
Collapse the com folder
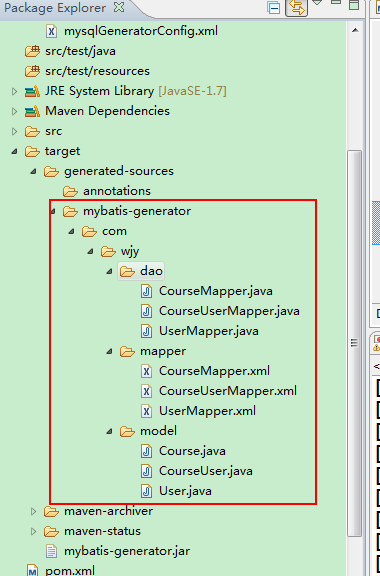click(72, 231)
